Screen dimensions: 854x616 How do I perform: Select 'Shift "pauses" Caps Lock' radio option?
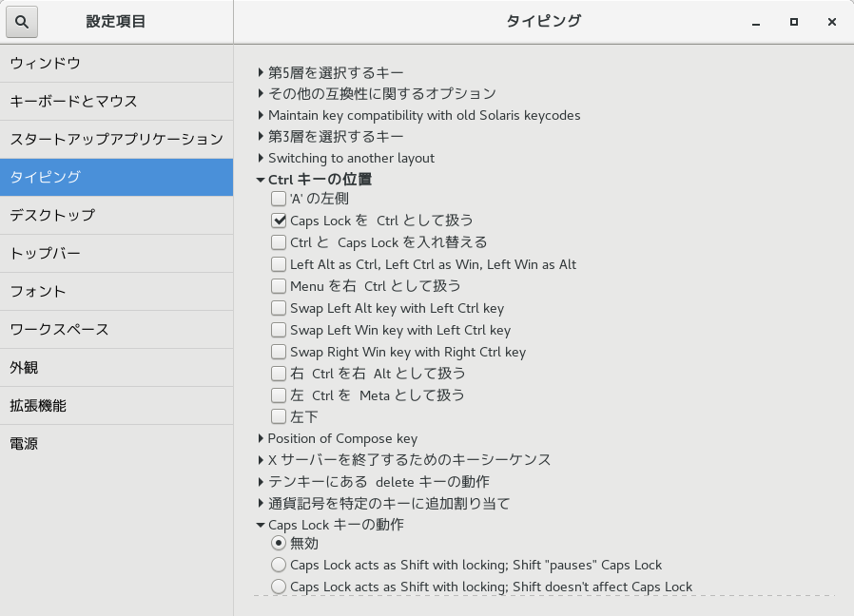pyautogui.click(x=279, y=565)
